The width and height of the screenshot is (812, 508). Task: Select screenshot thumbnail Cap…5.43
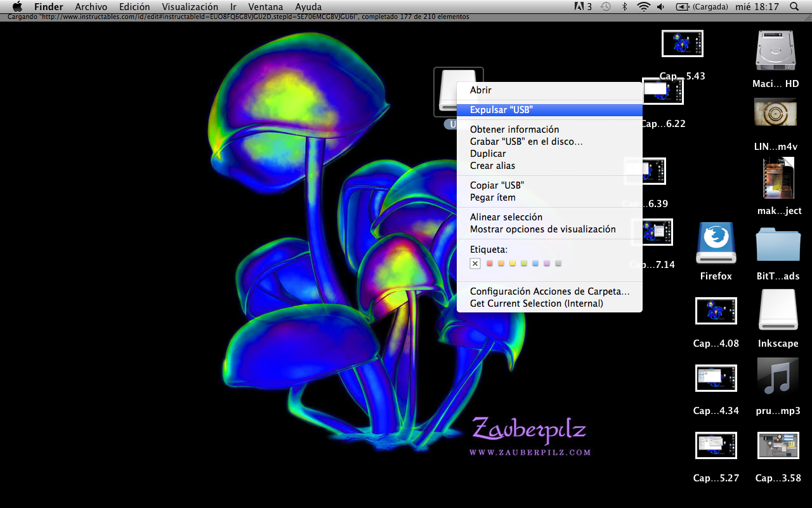pyautogui.click(x=683, y=44)
